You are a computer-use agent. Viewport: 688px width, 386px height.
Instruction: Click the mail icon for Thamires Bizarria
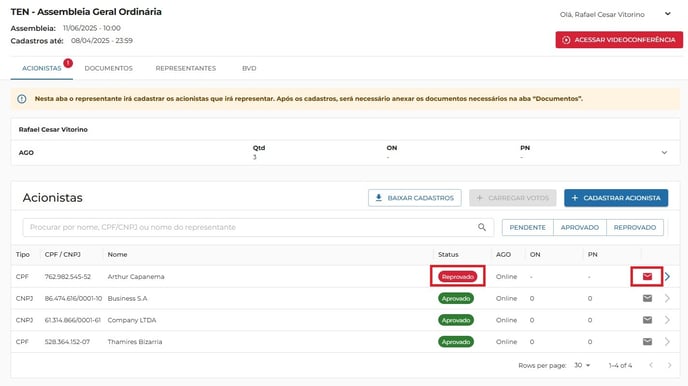pyautogui.click(x=647, y=341)
